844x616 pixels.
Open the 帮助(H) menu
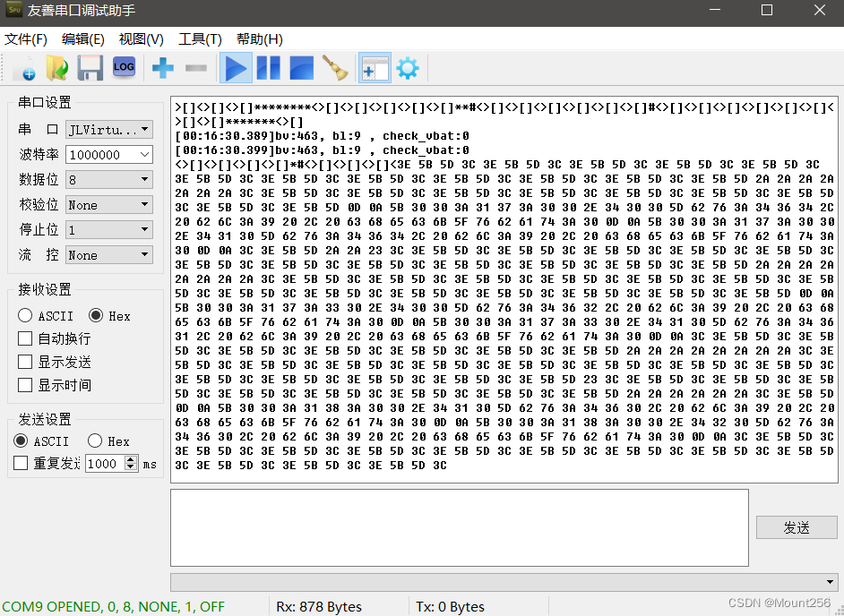pyautogui.click(x=260, y=39)
